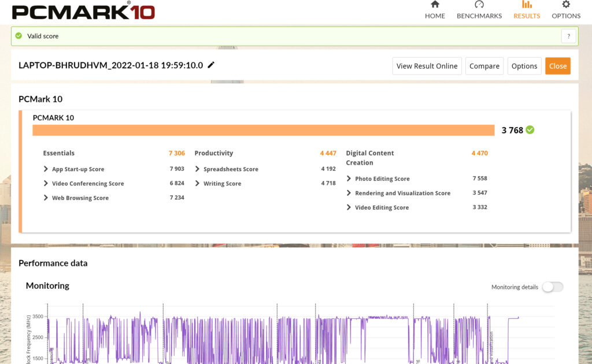Open the OPTIONS tab label
This screenshot has width=592, height=364.
[x=566, y=16]
